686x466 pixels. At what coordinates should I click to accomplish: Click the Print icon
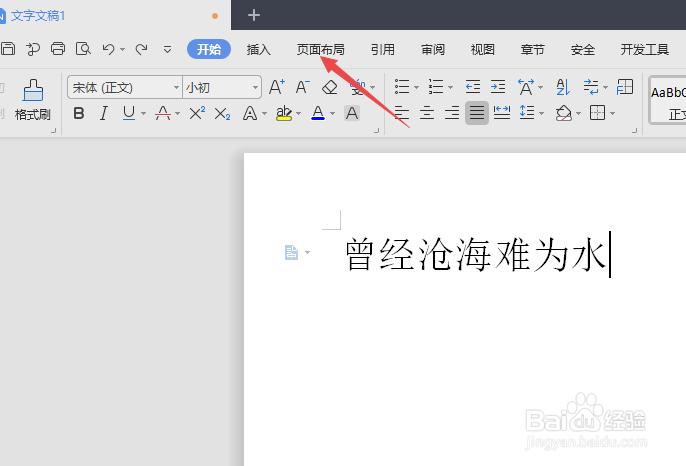(x=58, y=49)
